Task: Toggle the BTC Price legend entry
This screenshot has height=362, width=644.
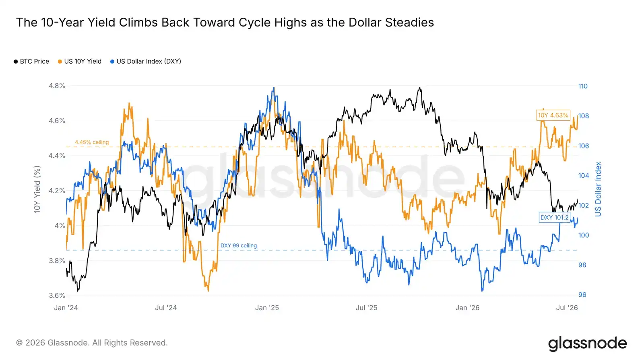Action: [31, 62]
